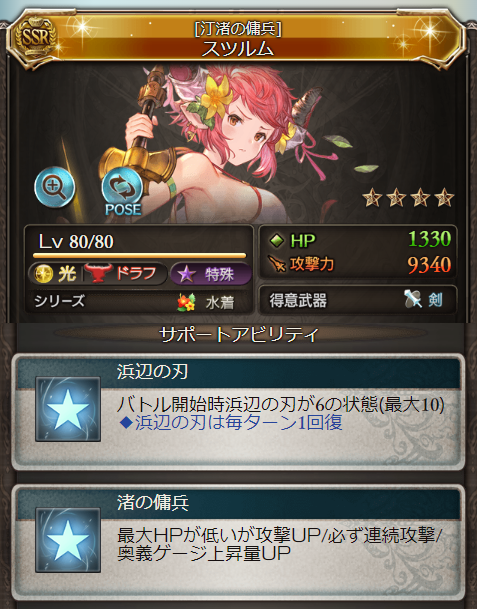477x609 pixels.
Task: Click the 特殊 type badge
Action: [211, 274]
